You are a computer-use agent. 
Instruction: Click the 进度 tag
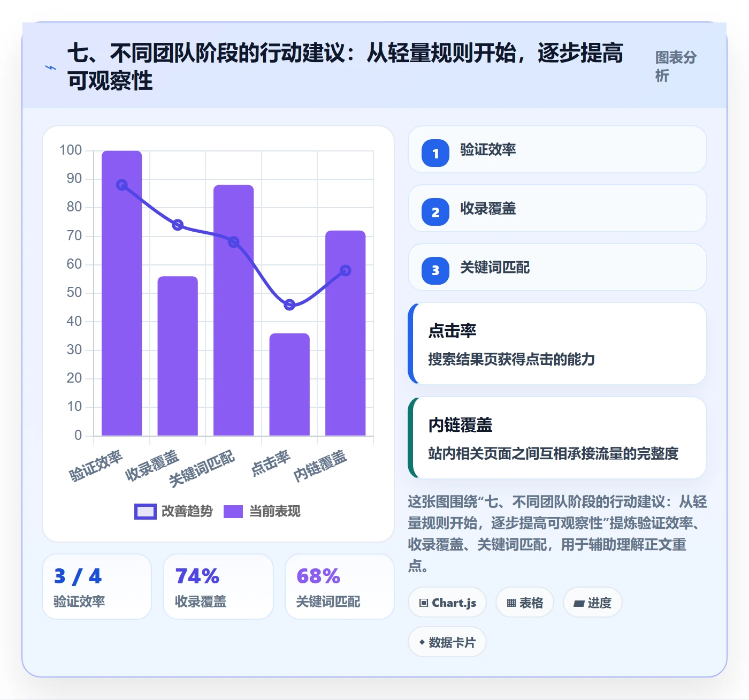tap(592, 603)
